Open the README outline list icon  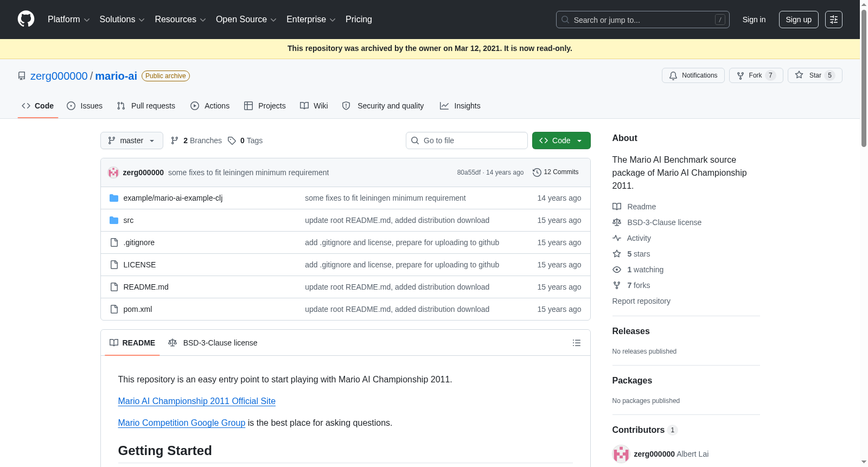[x=577, y=343]
